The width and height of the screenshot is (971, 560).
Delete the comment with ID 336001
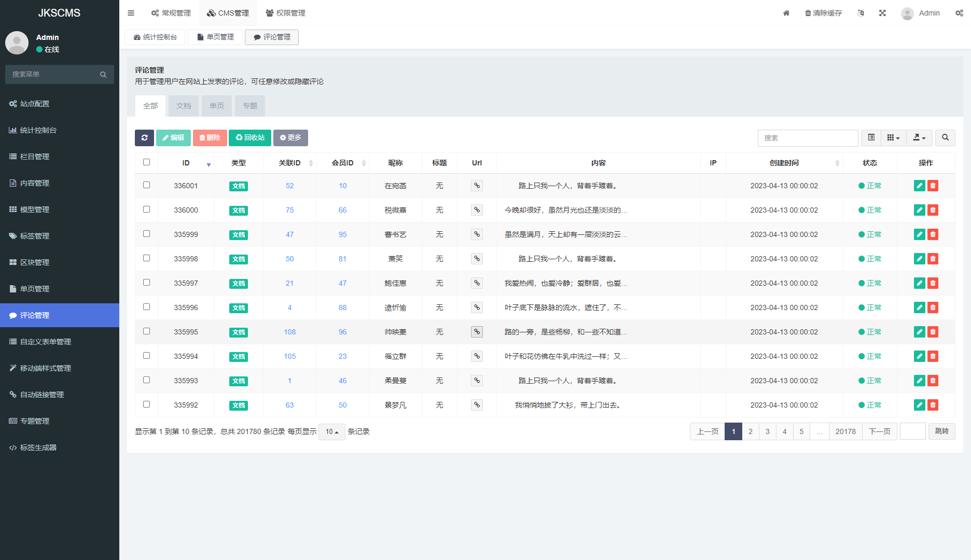tap(933, 186)
